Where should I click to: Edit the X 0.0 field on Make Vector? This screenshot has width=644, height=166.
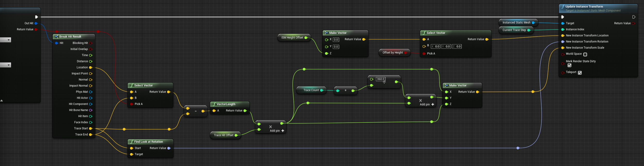[336, 40]
